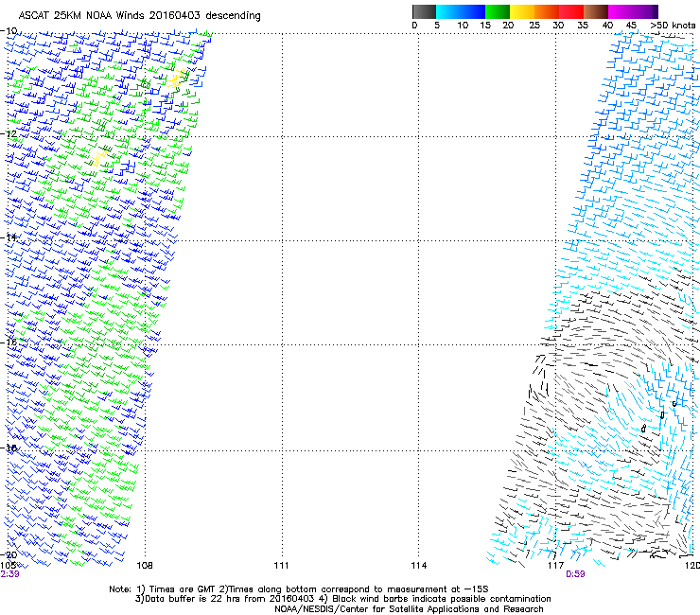Click the latitude label -20
The width and height of the screenshot is (700, 615).
coord(9,555)
